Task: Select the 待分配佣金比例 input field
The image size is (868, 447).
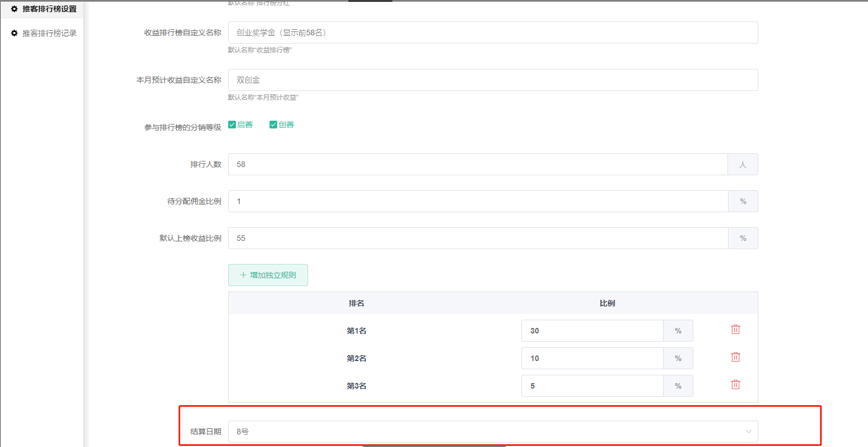Action: (x=477, y=201)
